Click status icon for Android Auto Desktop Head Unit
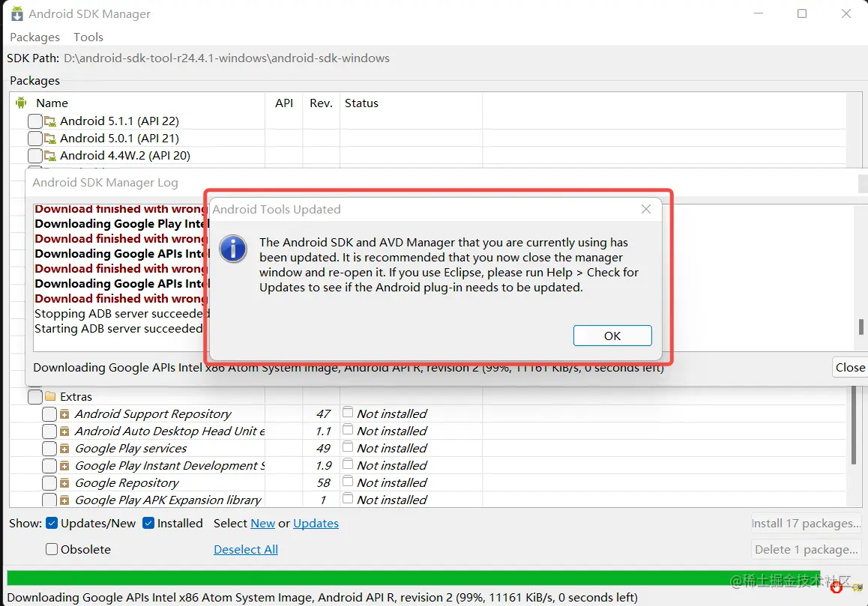Viewport: 868px width, 606px height. 348,429
